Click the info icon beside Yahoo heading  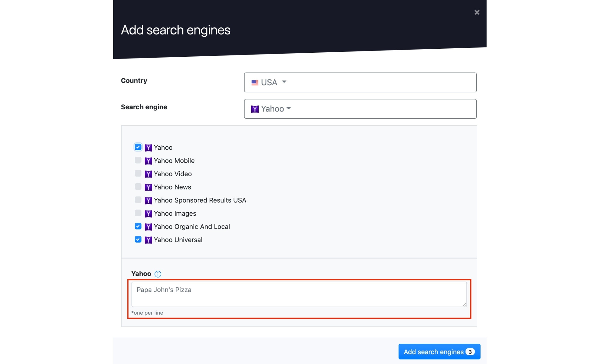(158, 274)
